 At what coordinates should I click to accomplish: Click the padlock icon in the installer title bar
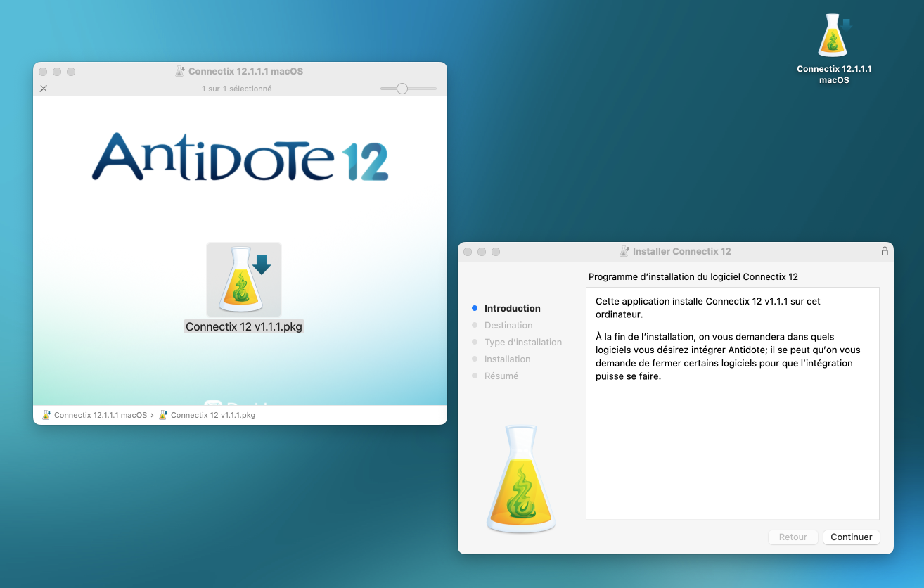[x=884, y=251]
